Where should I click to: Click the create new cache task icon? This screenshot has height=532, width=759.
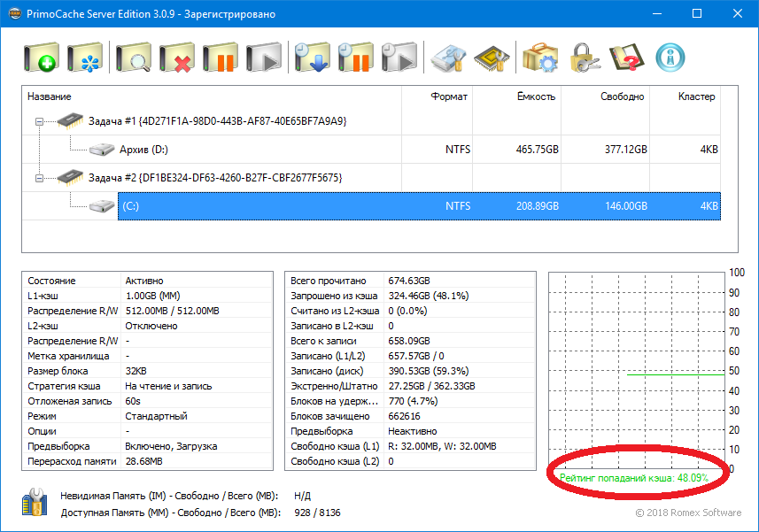[42, 58]
